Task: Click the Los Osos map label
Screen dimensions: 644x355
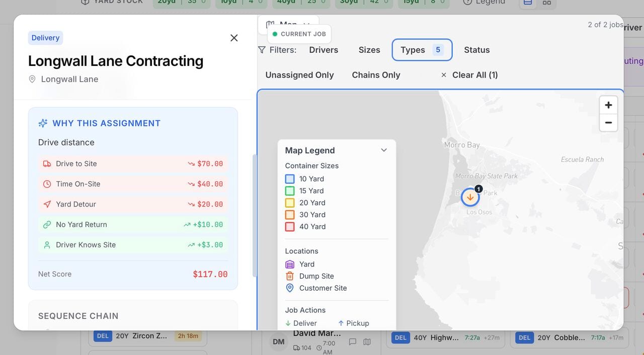Action: pos(479,212)
